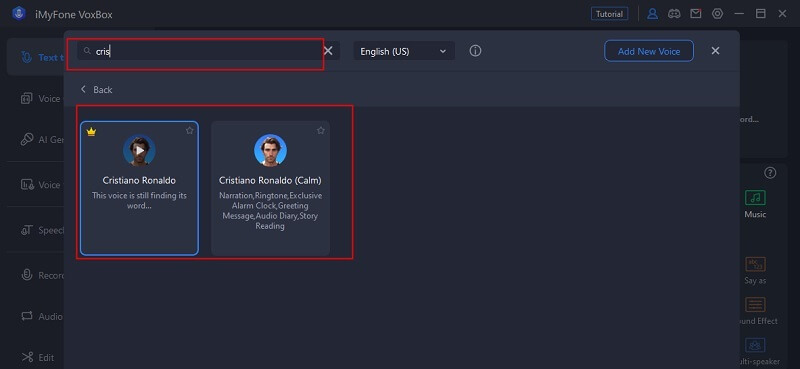Select the Cristiano Ronaldo (Calm) avatar
Viewport: 800px width, 369px height.
point(270,151)
